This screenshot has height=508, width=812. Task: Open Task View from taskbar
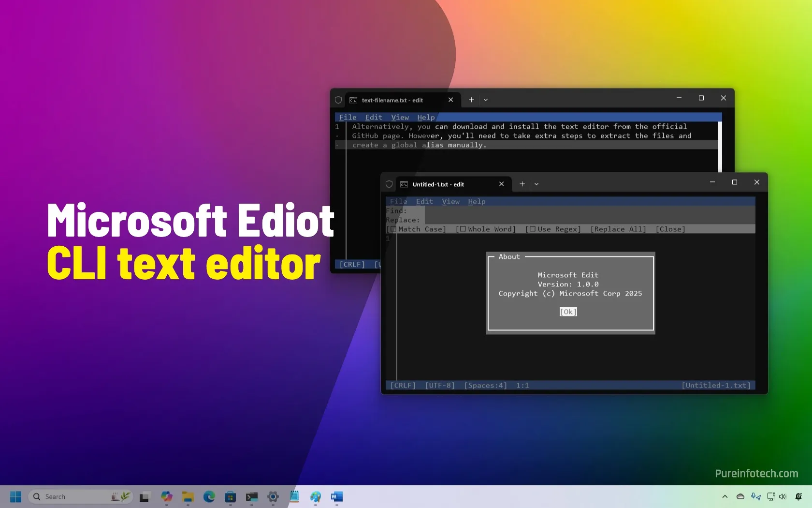144,497
